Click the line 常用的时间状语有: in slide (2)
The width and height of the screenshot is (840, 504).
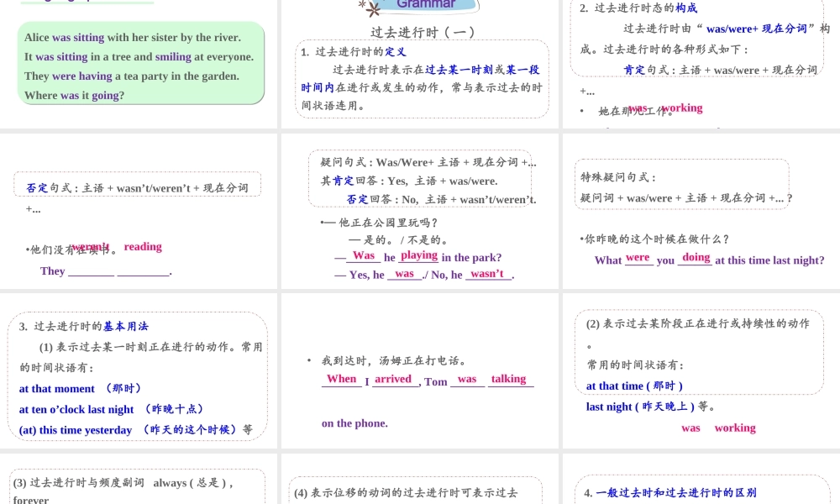pos(635,365)
